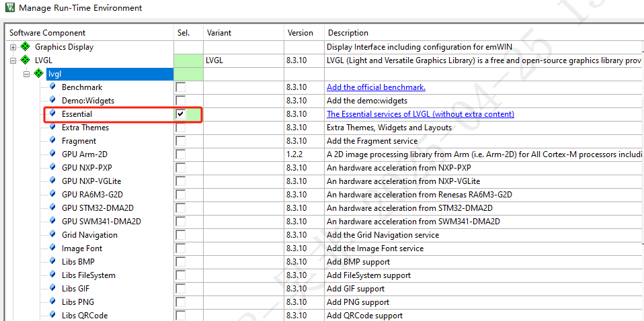The width and height of the screenshot is (644, 321).
Task: Click the Fragment component gem icon
Action: coord(52,140)
